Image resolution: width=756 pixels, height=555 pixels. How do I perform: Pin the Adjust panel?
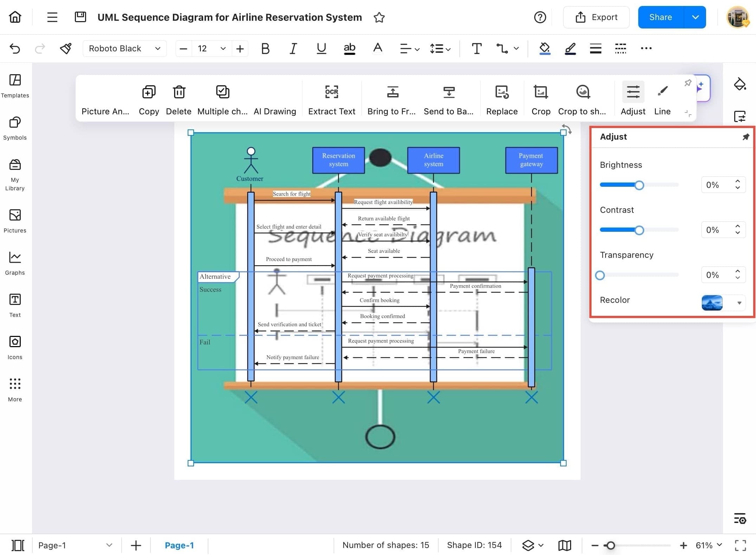(745, 137)
